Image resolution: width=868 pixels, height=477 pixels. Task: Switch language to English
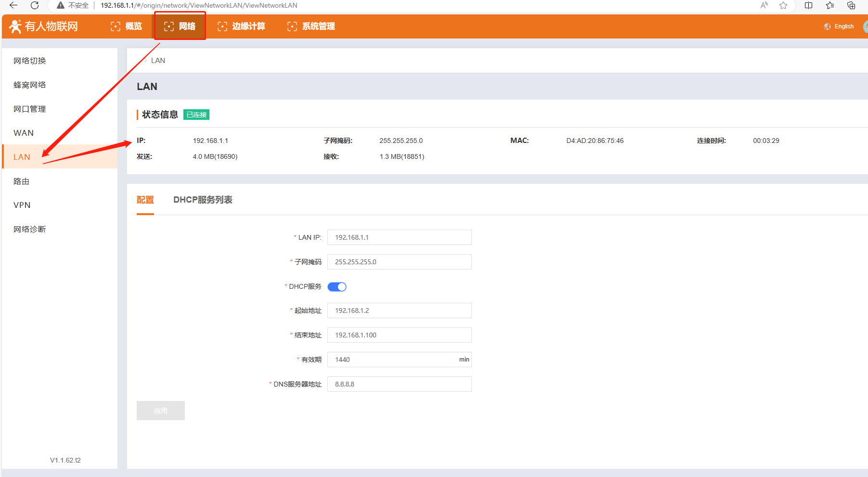pos(843,26)
